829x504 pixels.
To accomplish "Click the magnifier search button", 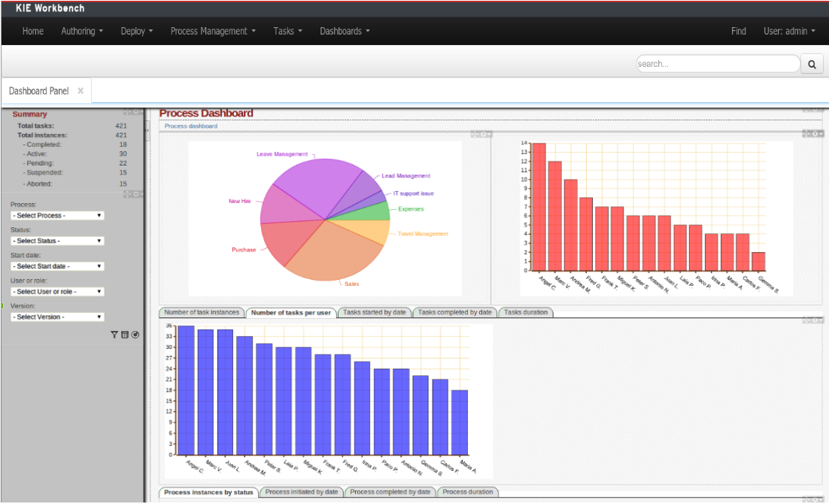I will tap(812, 65).
